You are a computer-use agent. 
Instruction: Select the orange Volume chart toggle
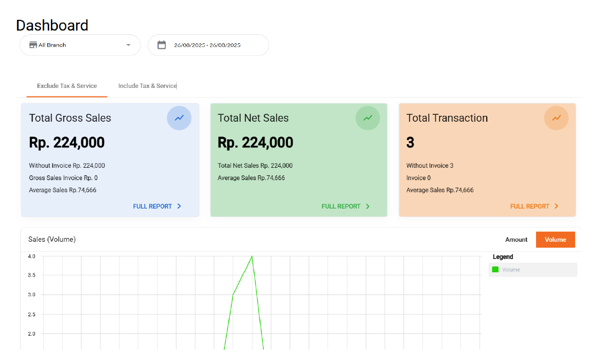(555, 240)
